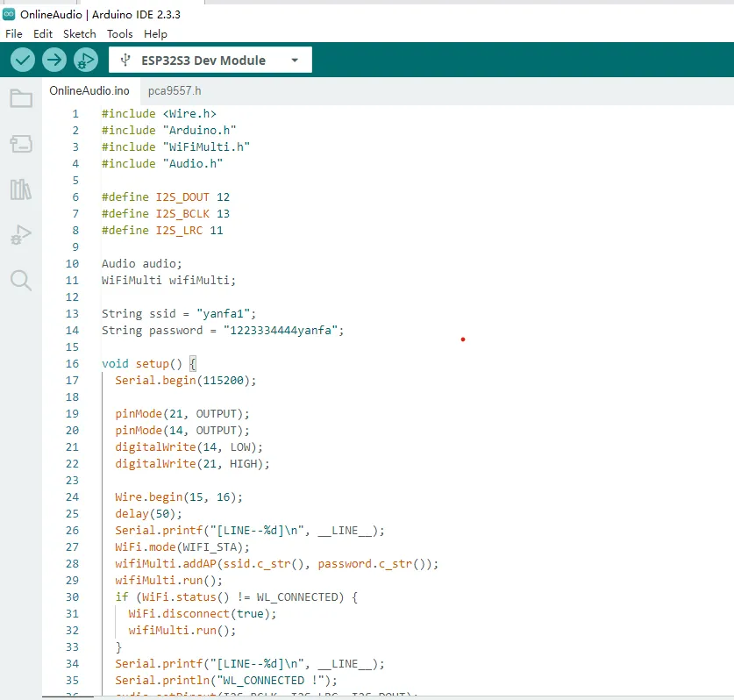
Task: Click the '#include "Arduino.h"' line
Action: [169, 130]
